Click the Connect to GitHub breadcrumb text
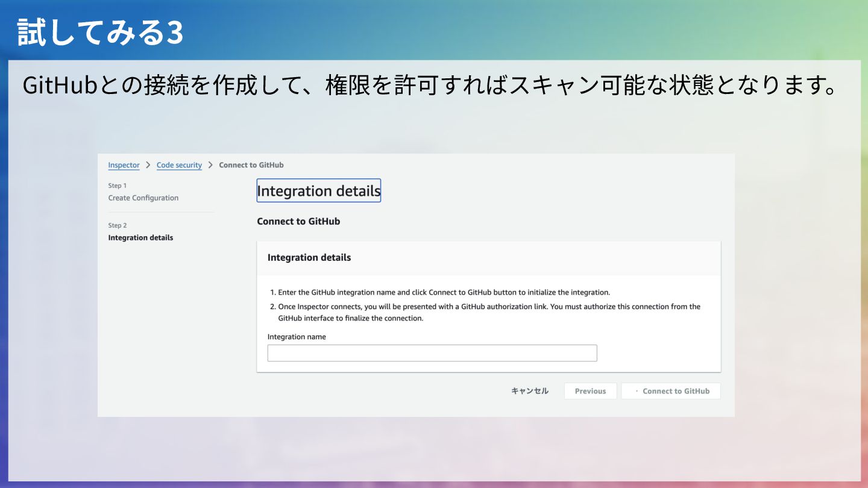Image resolution: width=868 pixels, height=488 pixels. [x=251, y=165]
